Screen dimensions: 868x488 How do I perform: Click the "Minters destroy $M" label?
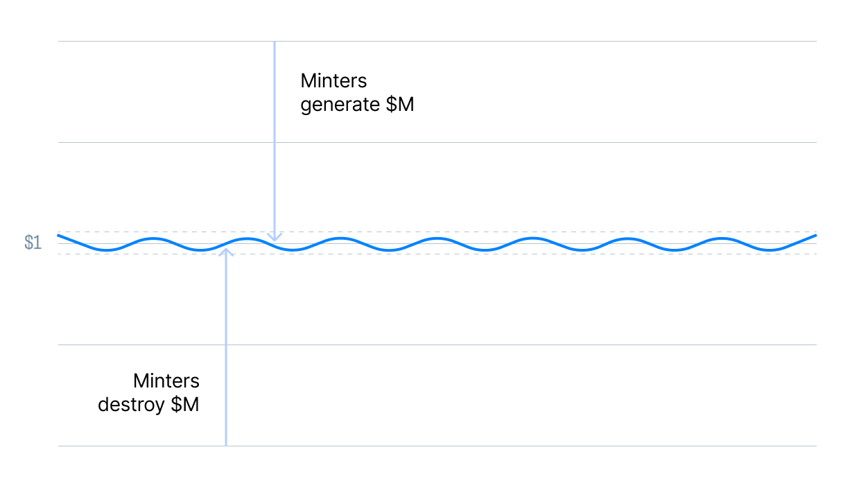(148, 392)
